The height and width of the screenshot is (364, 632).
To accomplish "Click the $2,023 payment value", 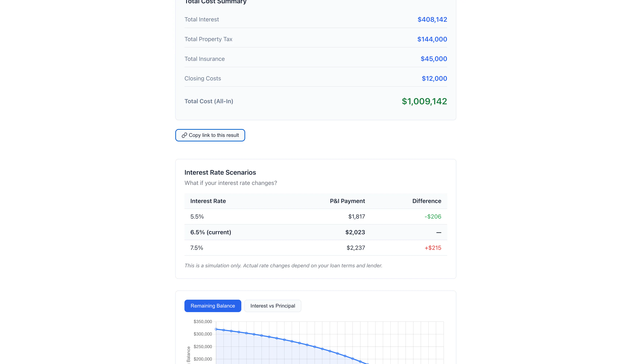I will 355,232.
